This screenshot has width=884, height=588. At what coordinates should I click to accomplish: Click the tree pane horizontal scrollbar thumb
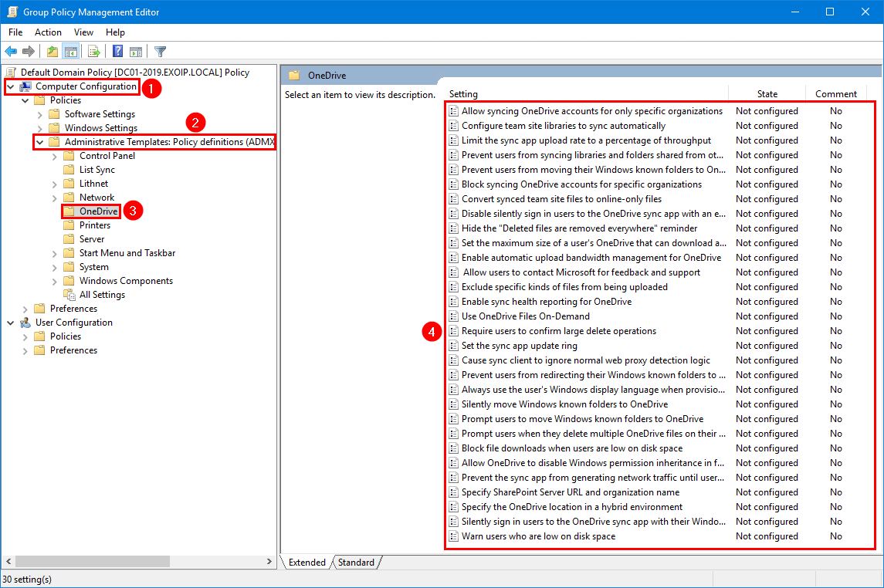point(93,562)
